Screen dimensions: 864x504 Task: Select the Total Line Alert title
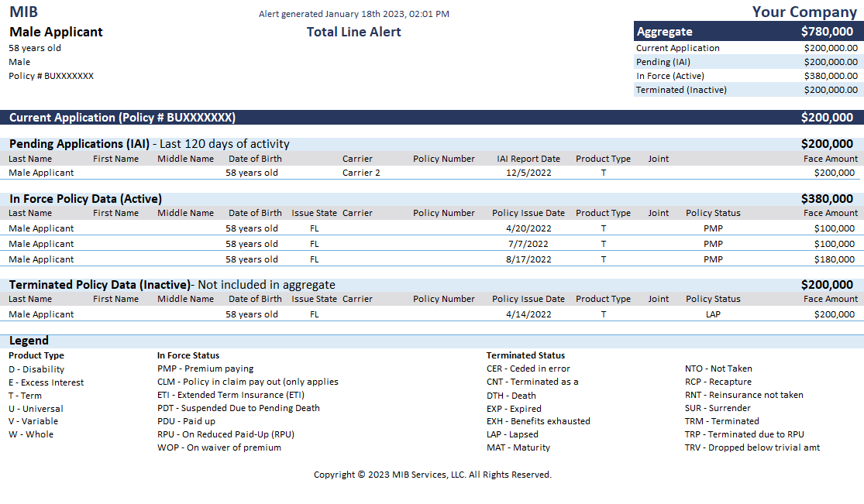353,32
